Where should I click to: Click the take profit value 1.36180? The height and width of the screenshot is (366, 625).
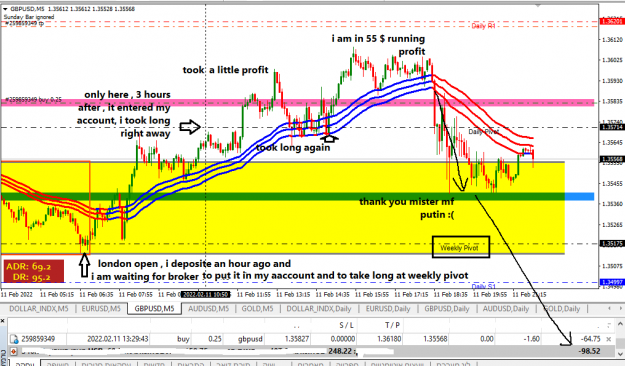(x=389, y=339)
